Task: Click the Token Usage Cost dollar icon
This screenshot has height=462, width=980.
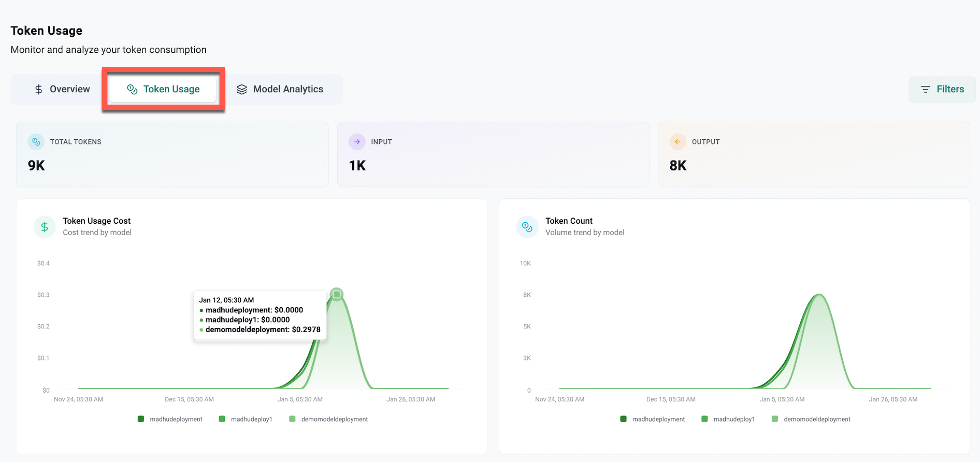Action: pos(45,227)
